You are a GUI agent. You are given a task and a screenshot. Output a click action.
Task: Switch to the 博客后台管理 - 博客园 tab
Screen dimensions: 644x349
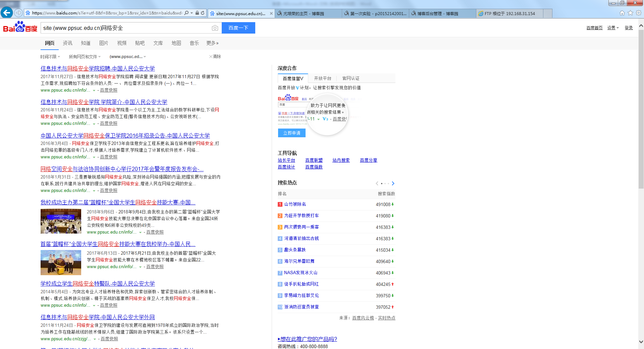point(443,13)
